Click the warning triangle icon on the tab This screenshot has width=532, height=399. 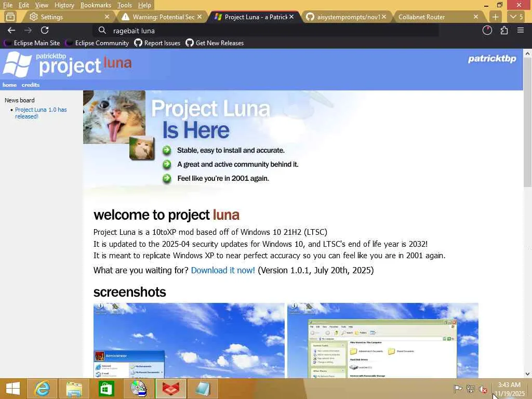click(125, 17)
